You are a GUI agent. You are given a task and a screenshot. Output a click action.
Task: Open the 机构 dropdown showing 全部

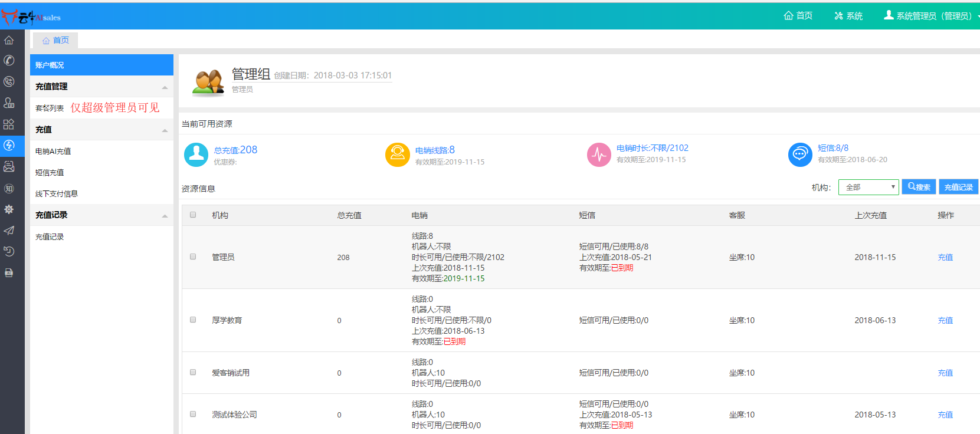[868, 187]
